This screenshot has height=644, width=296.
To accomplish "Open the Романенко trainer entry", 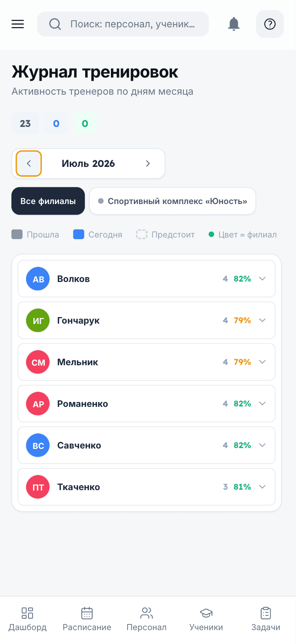I will (x=147, y=404).
